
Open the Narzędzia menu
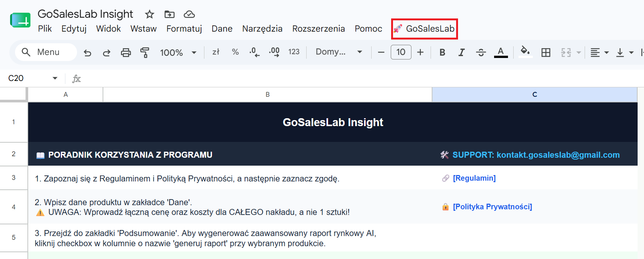pos(262,29)
